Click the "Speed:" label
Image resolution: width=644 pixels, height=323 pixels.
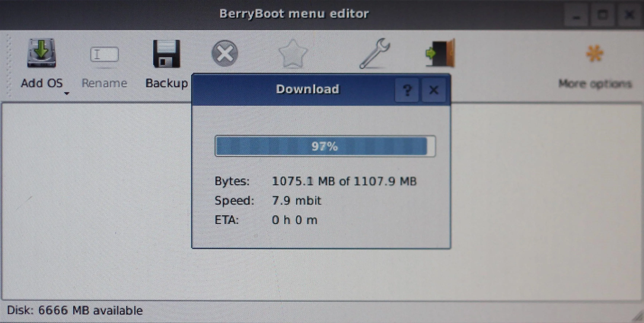click(234, 200)
